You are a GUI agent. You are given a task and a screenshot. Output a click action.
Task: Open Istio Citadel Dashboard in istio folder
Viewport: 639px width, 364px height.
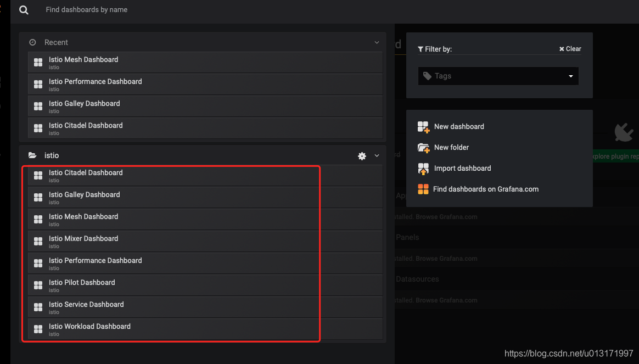pyautogui.click(x=205, y=176)
